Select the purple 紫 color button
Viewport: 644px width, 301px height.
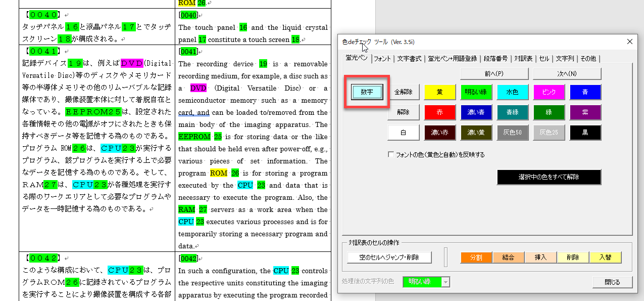[585, 112]
